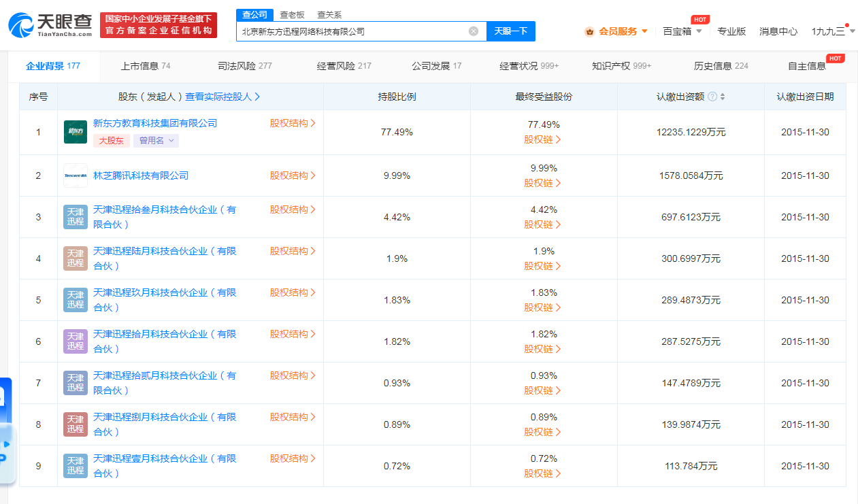Click the TianYanCha logo
858x504 pixels.
pos(50,25)
